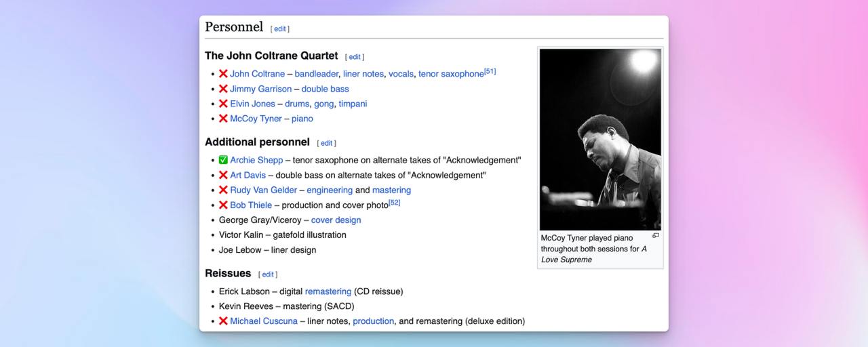Edit the Reissues section

268,274
